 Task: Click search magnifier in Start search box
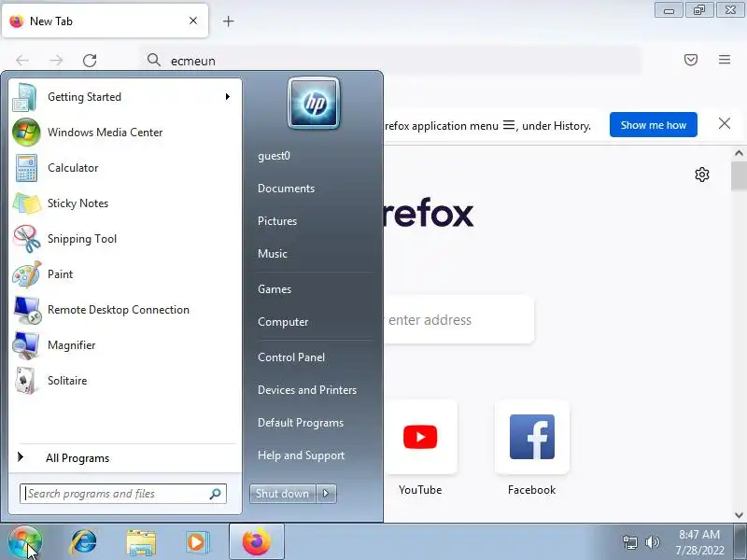pos(215,494)
